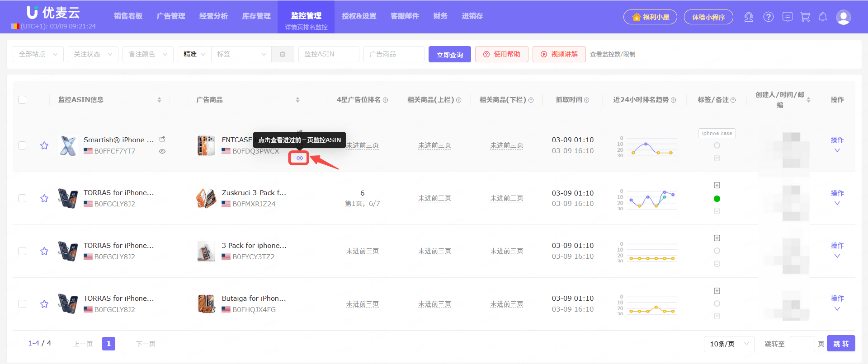The width and height of the screenshot is (868, 364).
Task: Tick checkbox for Zuskruci 3-Pack row
Action: coord(22,198)
